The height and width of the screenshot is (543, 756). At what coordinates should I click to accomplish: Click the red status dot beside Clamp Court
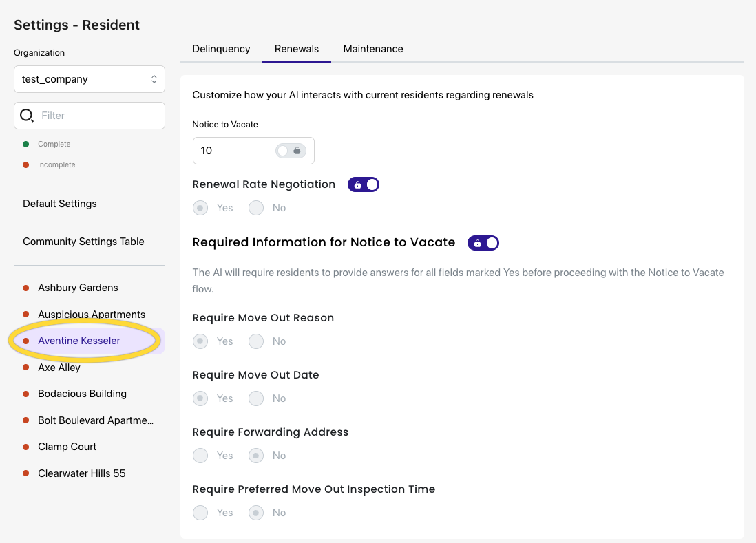tap(26, 447)
